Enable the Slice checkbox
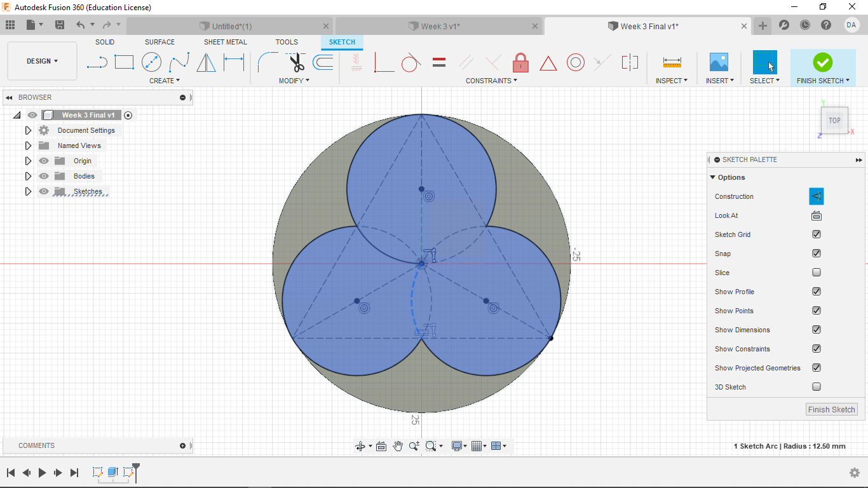Viewport: 868px width, 488px height. (x=817, y=273)
